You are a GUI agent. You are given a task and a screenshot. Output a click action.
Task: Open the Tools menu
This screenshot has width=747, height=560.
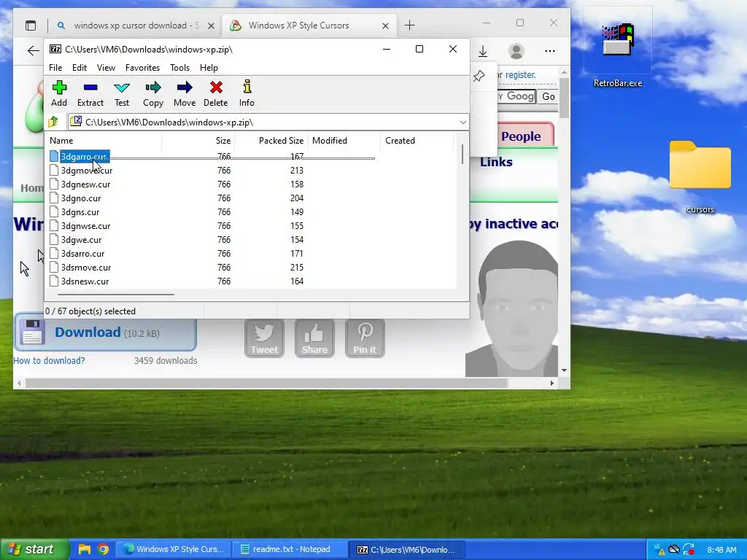(179, 68)
